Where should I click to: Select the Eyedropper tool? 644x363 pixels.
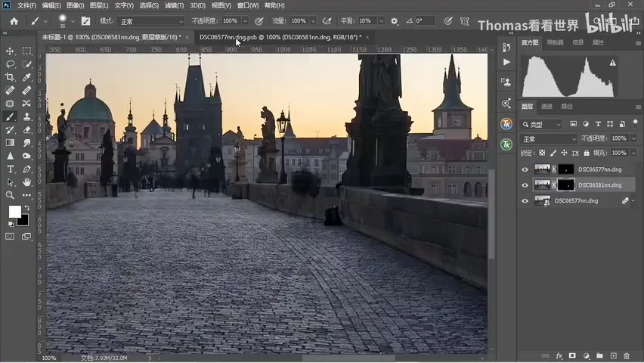click(26, 77)
